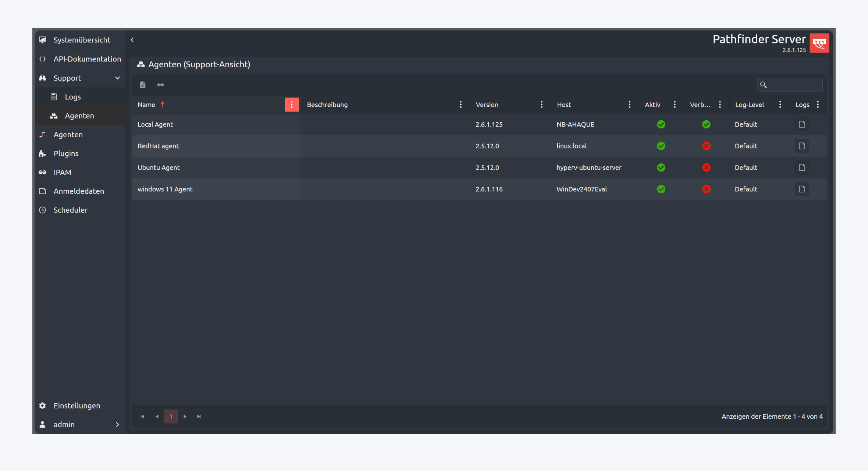Open logs file icon for Local Agent

pos(802,124)
